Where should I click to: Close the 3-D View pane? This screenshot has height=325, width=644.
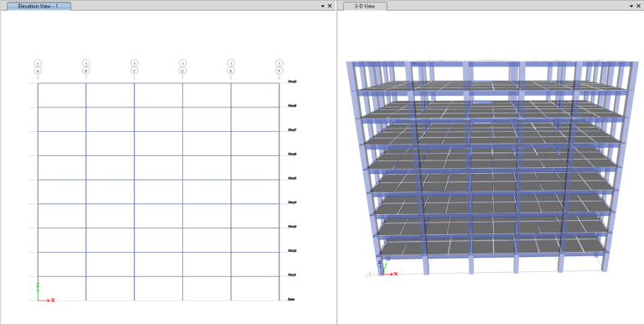click(x=639, y=6)
